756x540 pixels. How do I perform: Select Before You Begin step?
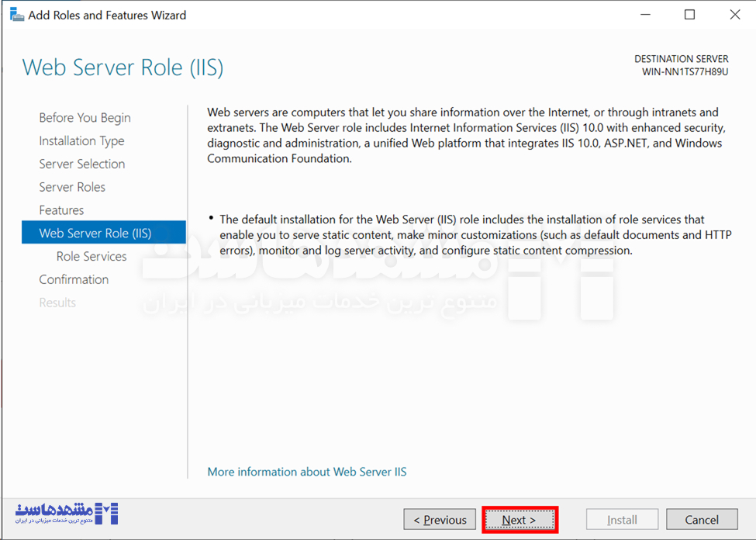[x=85, y=118]
